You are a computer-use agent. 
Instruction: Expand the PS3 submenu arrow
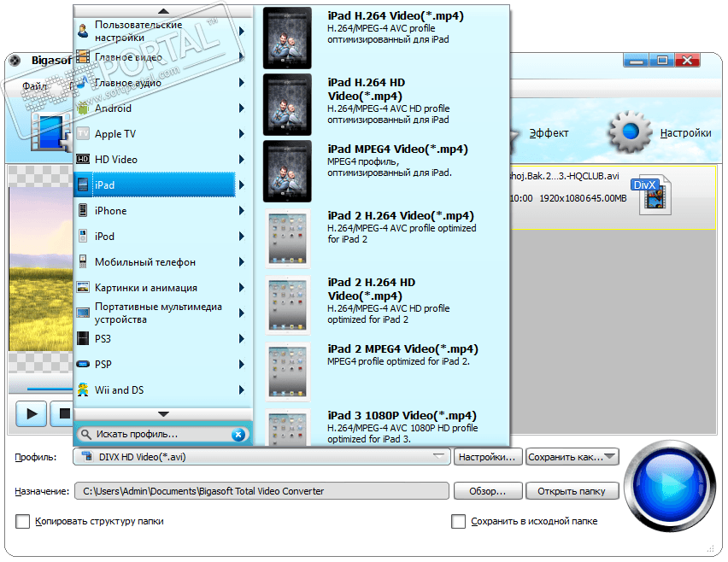[x=242, y=339]
